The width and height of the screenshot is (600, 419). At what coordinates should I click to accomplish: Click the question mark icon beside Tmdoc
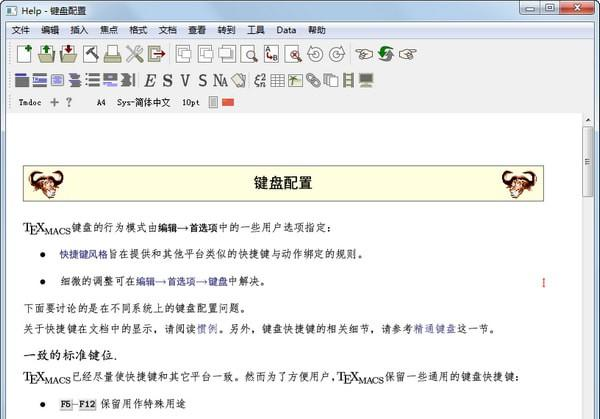click(x=68, y=102)
